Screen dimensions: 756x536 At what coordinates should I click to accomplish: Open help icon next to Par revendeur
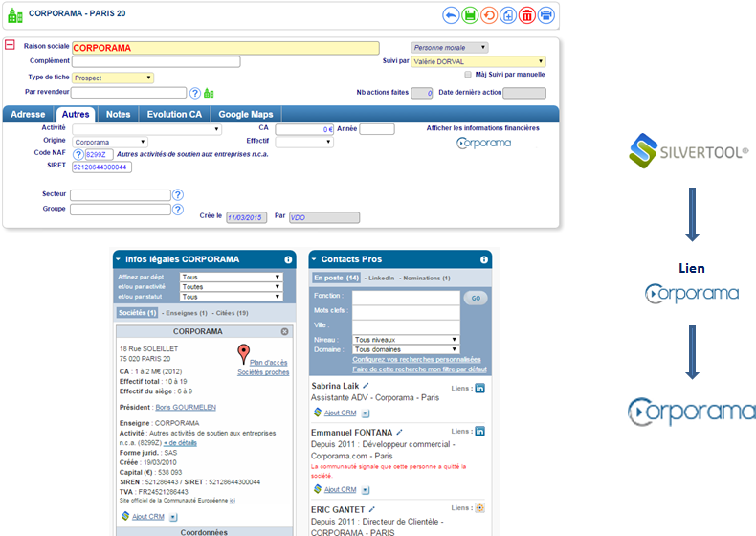195,93
